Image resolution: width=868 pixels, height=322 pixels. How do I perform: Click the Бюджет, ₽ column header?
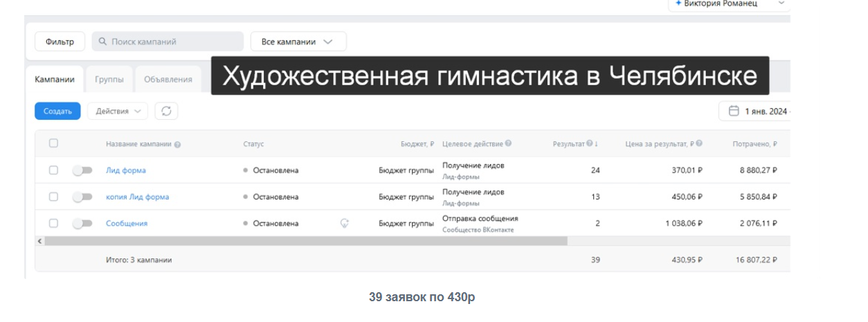point(417,144)
